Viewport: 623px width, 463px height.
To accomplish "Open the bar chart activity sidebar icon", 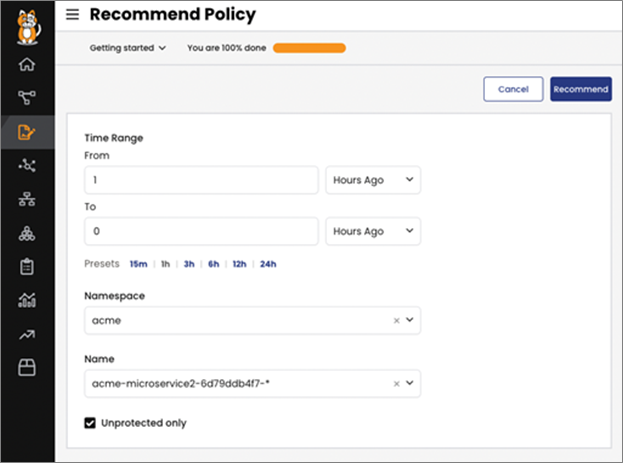I will (x=27, y=300).
